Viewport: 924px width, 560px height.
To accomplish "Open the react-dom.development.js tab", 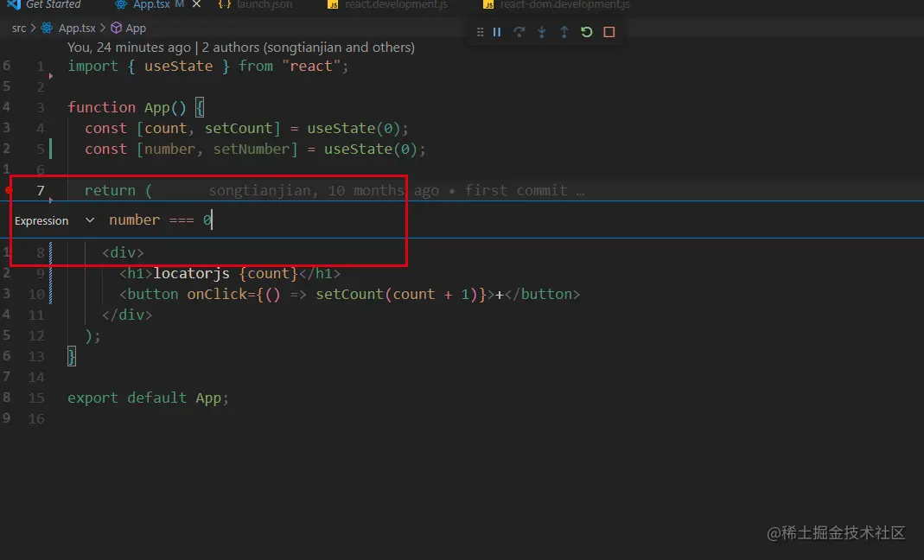I will tap(557, 4).
